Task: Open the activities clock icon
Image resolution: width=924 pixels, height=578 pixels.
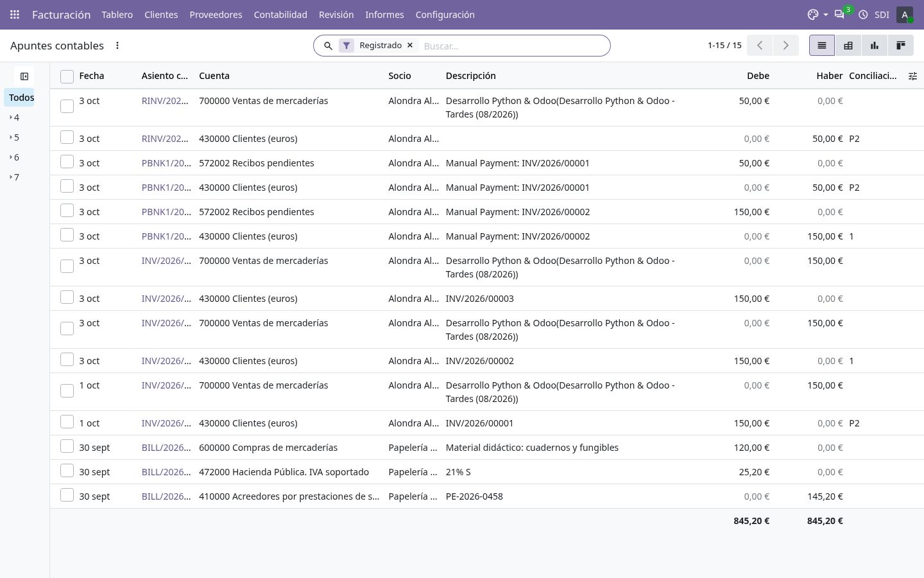Action: (x=863, y=14)
